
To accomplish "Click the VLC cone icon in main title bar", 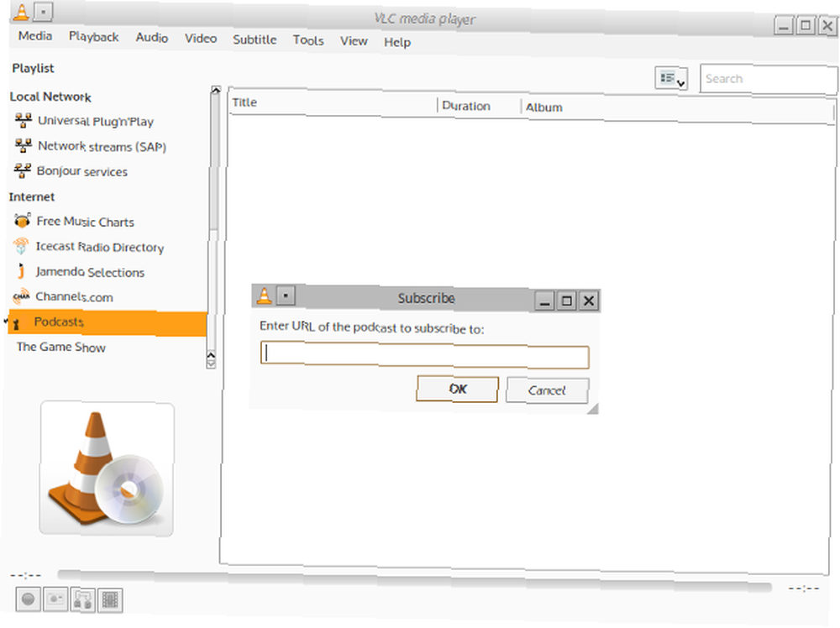I will click(22, 11).
